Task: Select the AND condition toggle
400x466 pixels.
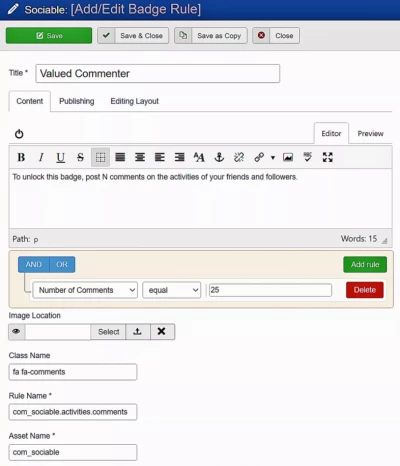Action: coord(34,264)
